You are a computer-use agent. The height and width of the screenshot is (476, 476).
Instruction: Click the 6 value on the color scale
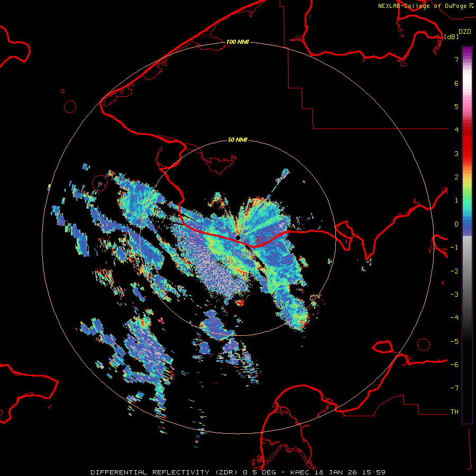click(x=456, y=83)
